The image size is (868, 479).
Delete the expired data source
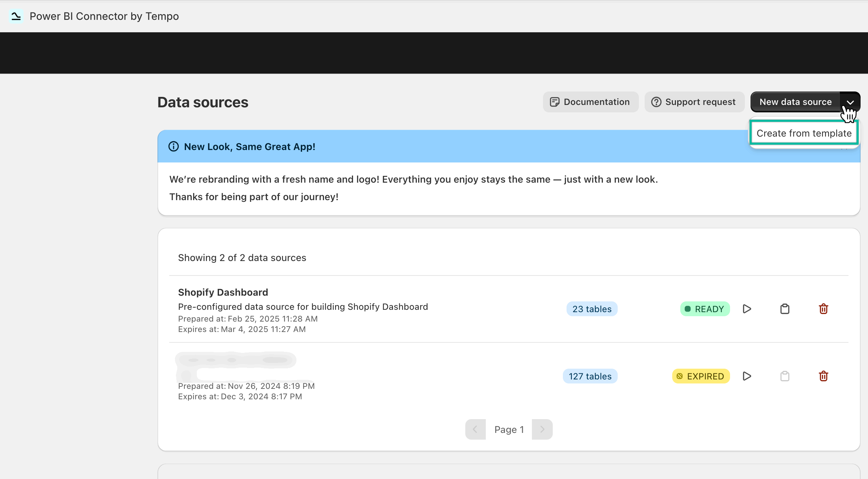[x=823, y=376]
